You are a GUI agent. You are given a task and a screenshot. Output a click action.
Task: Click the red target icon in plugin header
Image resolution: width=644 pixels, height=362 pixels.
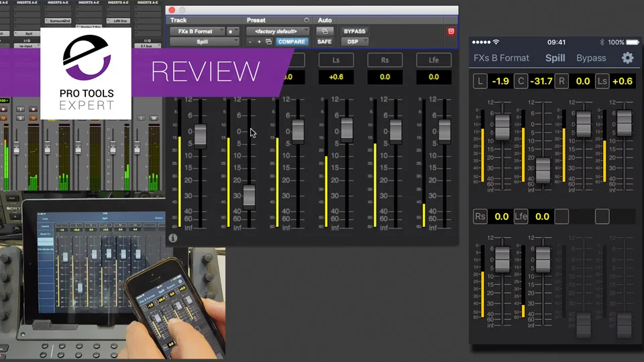click(x=451, y=32)
